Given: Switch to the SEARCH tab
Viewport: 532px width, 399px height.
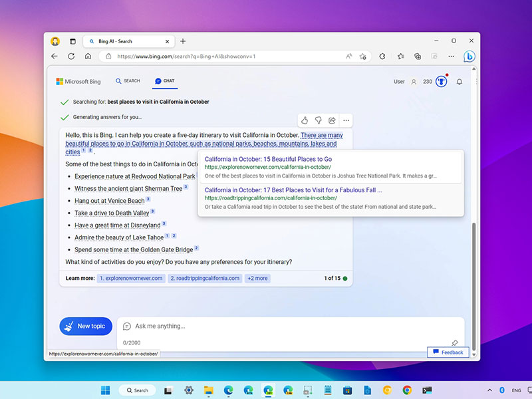Looking at the screenshot, I should coord(128,80).
